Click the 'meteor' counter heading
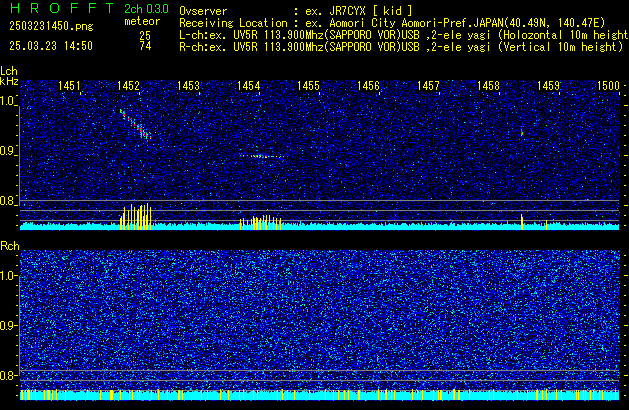The height and width of the screenshot is (410, 629). tap(142, 21)
